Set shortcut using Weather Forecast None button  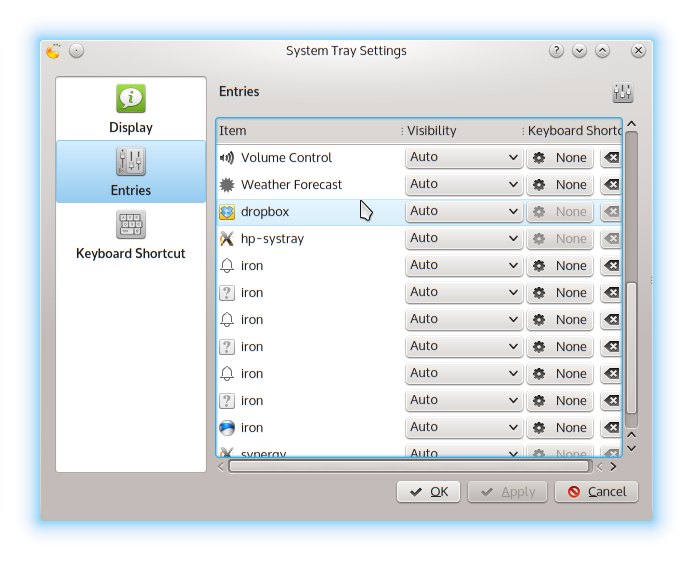pos(560,185)
